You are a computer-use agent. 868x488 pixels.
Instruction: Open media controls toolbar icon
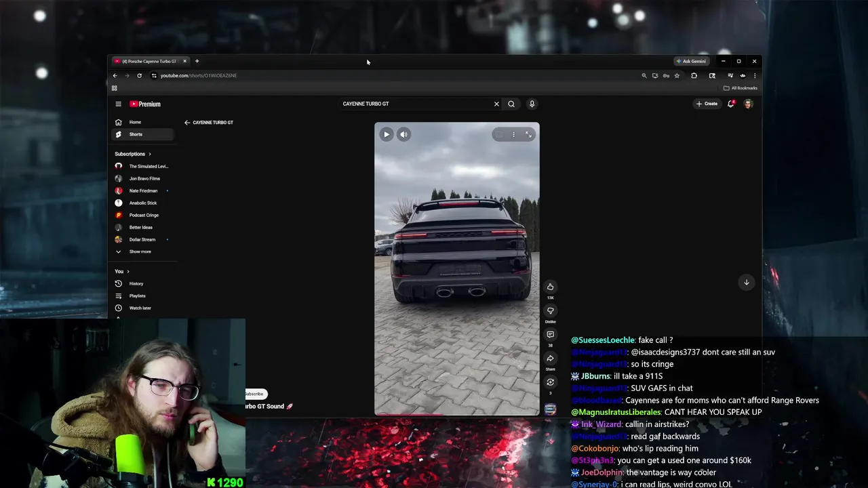coord(731,76)
